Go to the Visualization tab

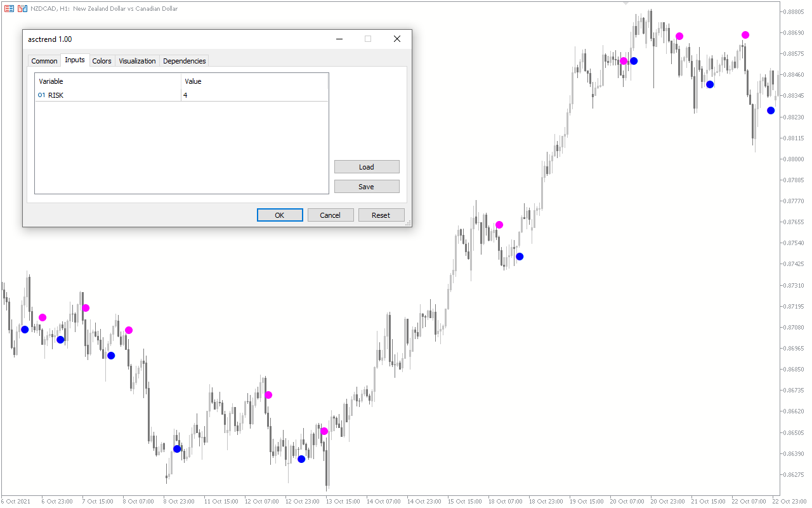click(137, 61)
